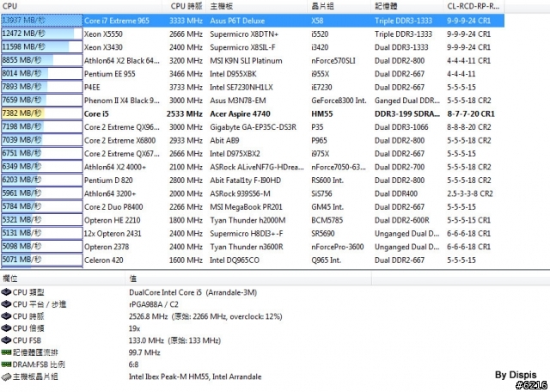Select the Core 2 Extreme X6800 row
550x392 pixels.
tap(253, 140)
